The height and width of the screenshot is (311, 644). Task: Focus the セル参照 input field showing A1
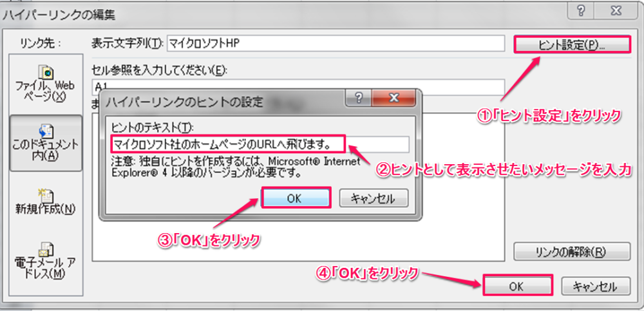298,86
